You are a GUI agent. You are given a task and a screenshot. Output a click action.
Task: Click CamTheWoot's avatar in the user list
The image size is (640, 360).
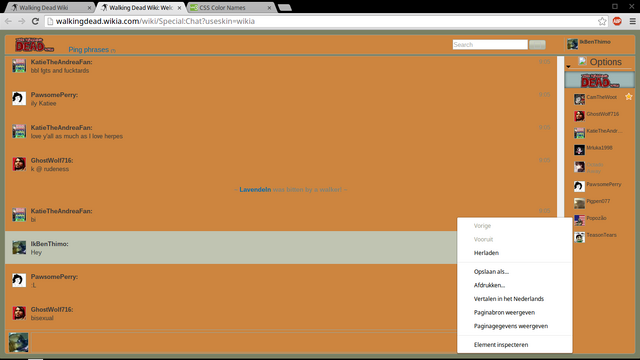point(579,99)
